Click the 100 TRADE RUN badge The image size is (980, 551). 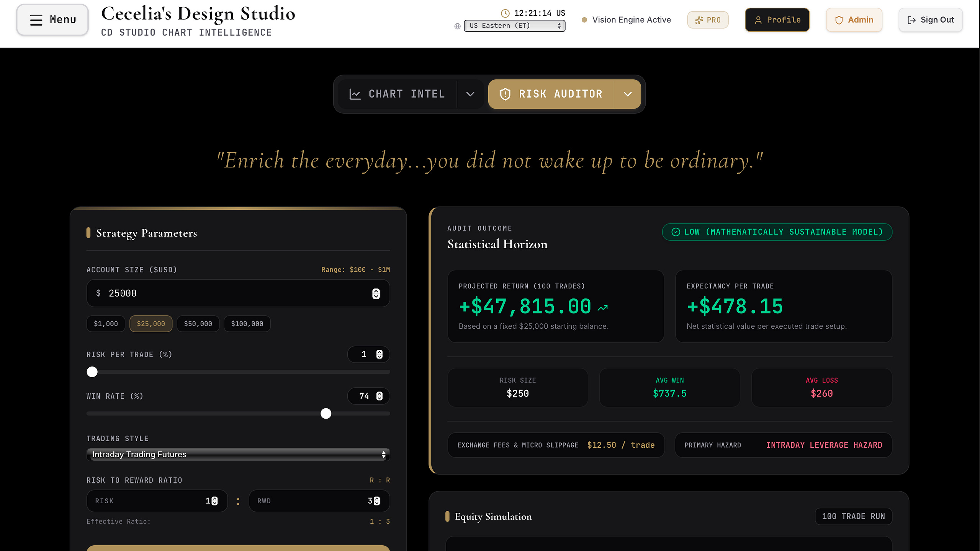(853, 517)
